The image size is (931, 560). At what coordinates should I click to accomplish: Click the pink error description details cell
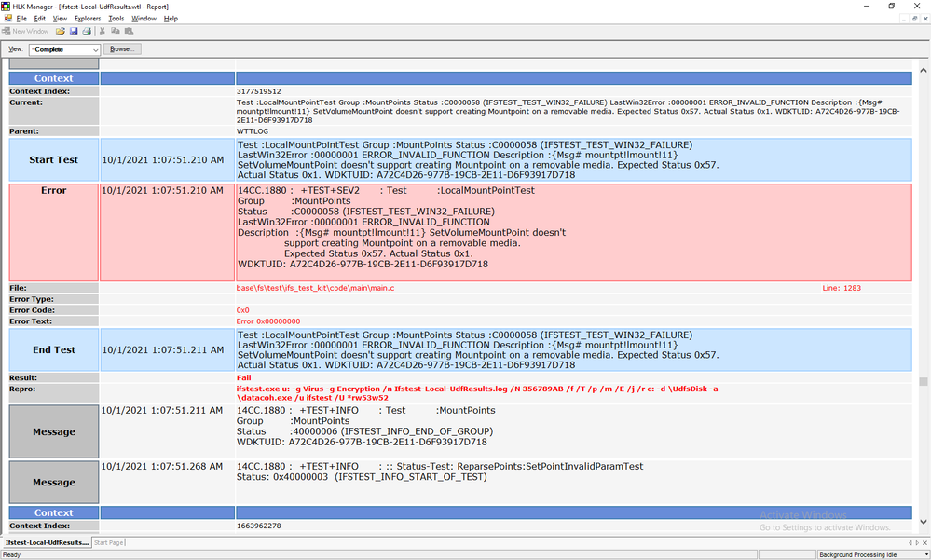[573, 232]
